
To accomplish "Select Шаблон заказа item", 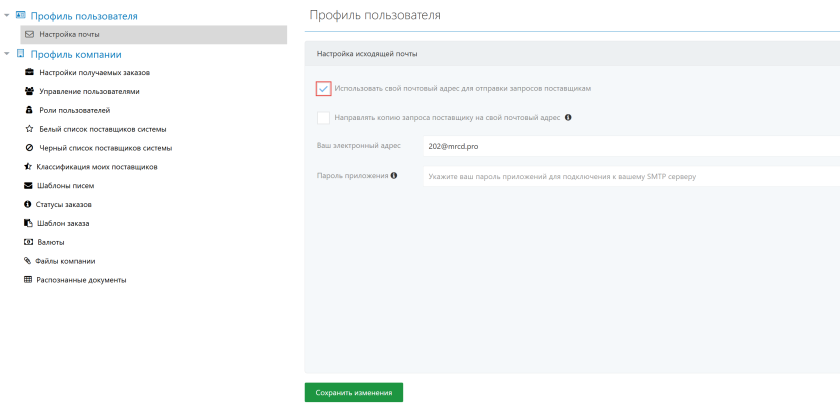I will coord(63,223).
